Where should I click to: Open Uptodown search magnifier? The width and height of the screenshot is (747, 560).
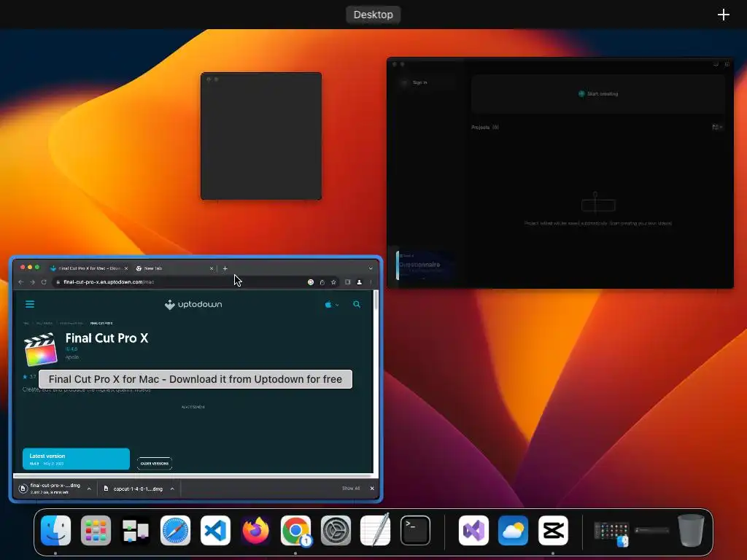click(x=356, y=304)
